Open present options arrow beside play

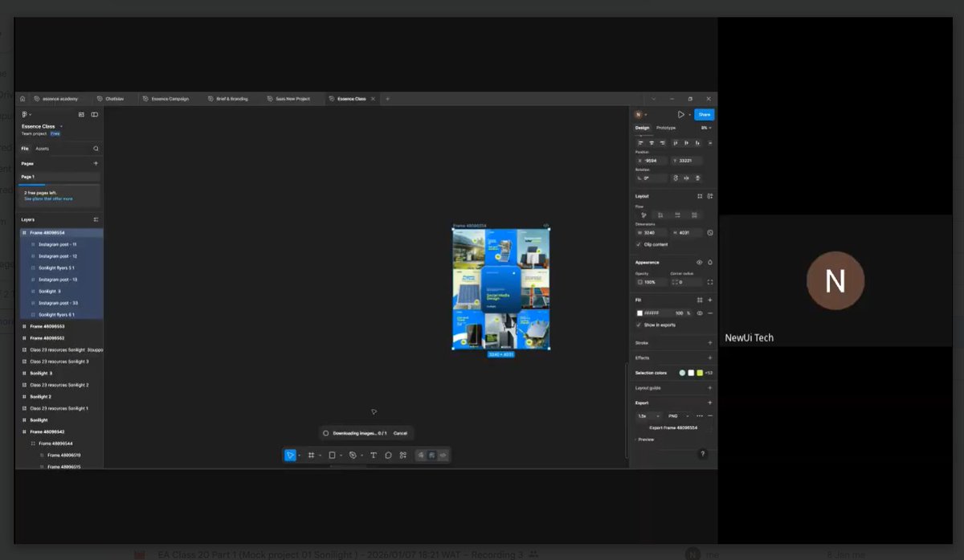[x=689, y=115]
